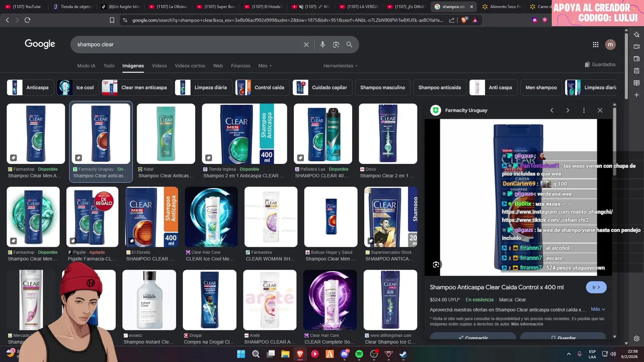The width and height of the screenshot is (644, 362).
Task: Click the browser address bar URL
Action: pos(287,20)
